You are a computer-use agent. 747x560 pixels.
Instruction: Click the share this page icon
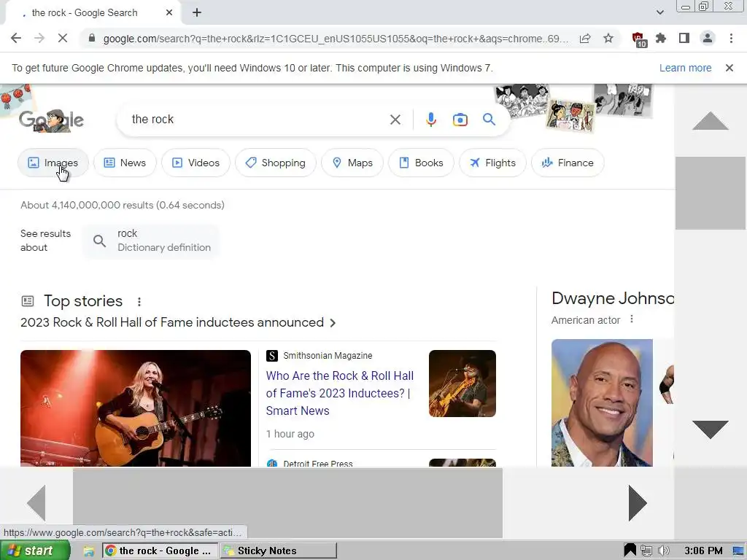[585, 39]
